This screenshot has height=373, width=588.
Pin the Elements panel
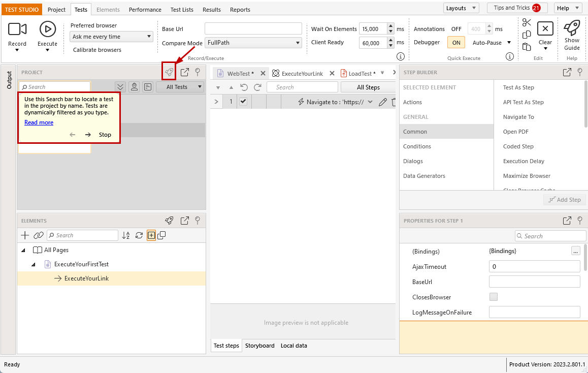point(198,221)
